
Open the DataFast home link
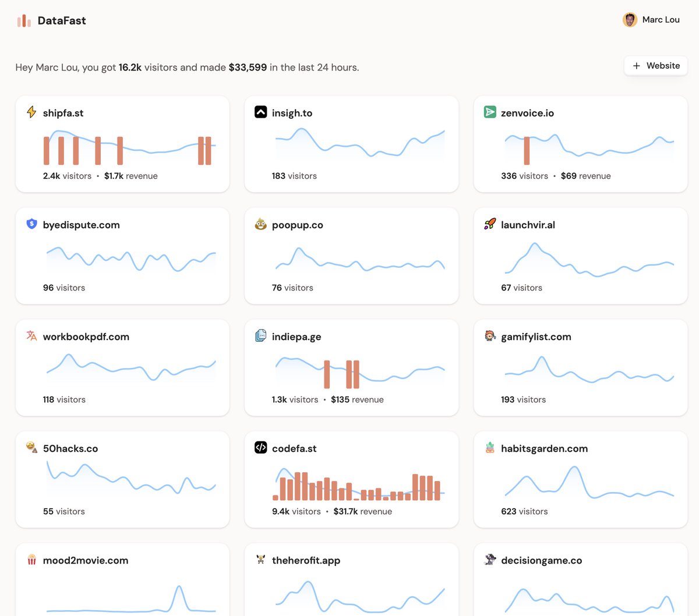coord(51,21)
